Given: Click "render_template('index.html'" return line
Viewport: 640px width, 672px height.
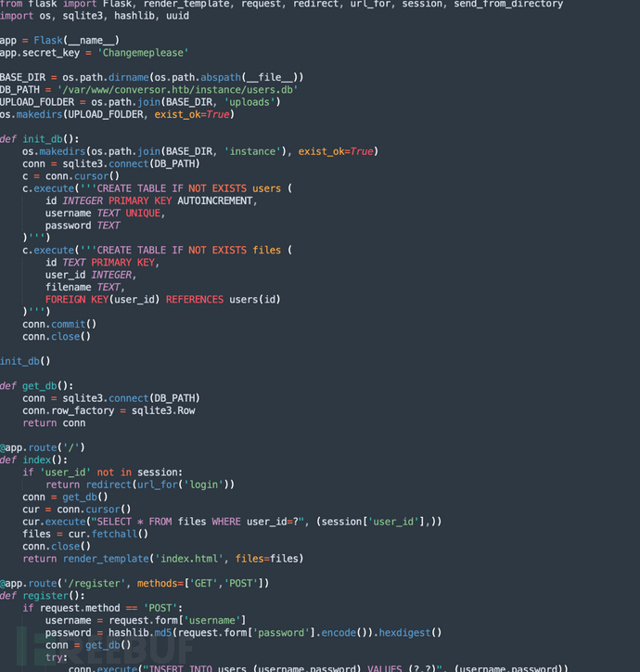Looking at the screenshot, I should point(163,559).
